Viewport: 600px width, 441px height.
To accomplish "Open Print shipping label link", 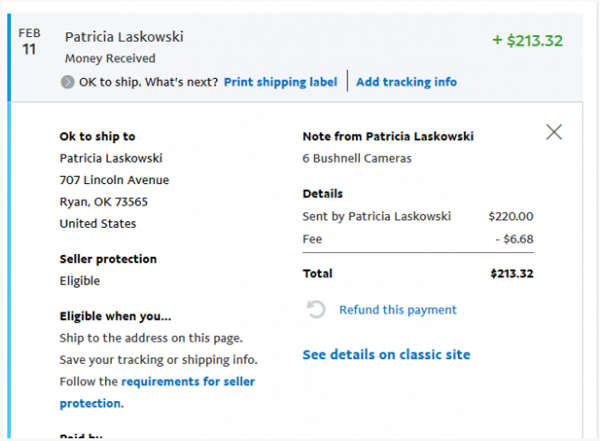I will [x=280, y=82].
